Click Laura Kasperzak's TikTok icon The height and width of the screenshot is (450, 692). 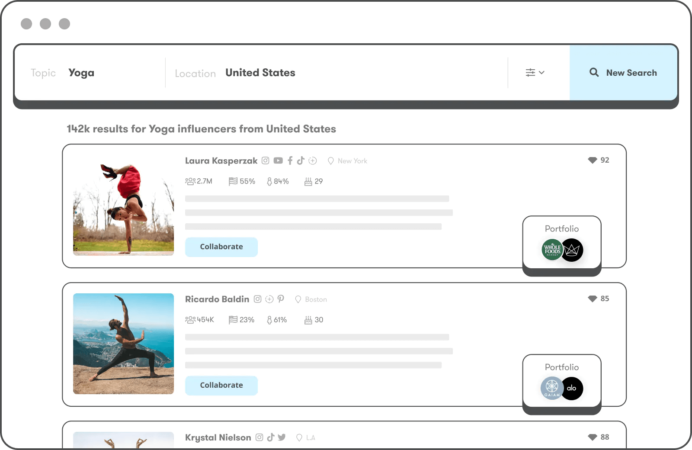(300, 160)
